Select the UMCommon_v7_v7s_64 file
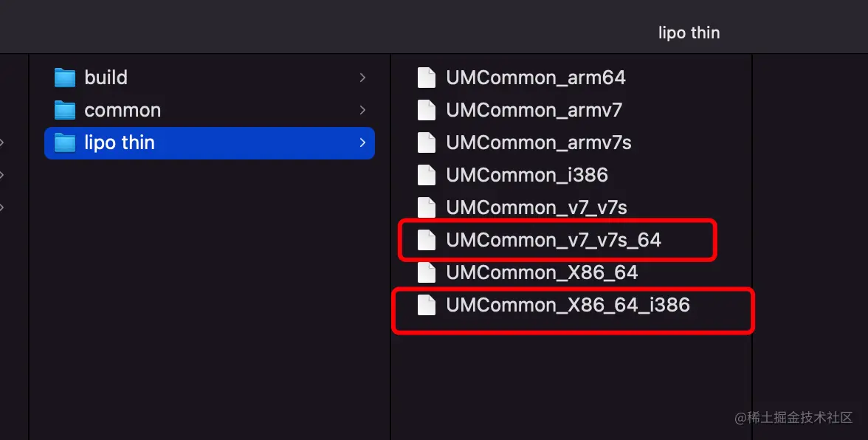 (x=554, y=240)
